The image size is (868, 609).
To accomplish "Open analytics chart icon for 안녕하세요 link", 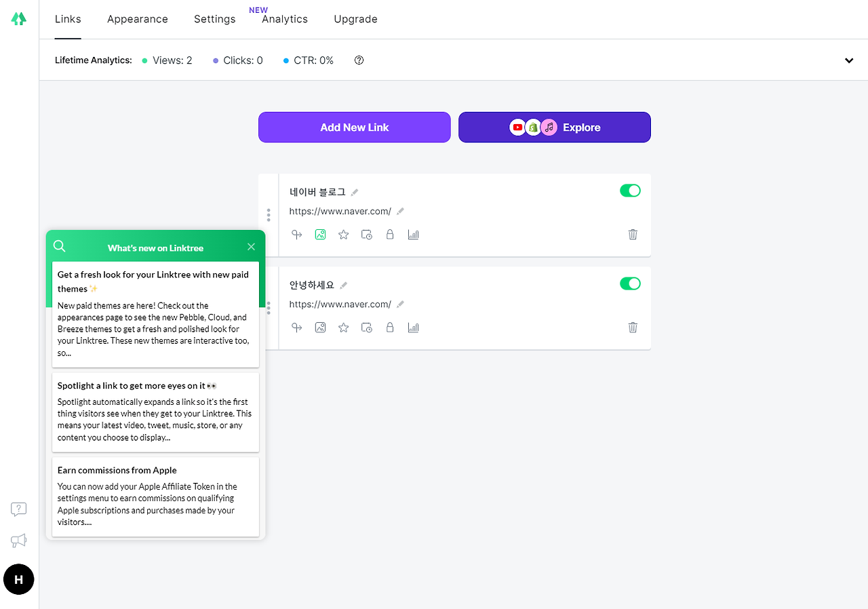I will pyautogui.click(x=414, y=328).
